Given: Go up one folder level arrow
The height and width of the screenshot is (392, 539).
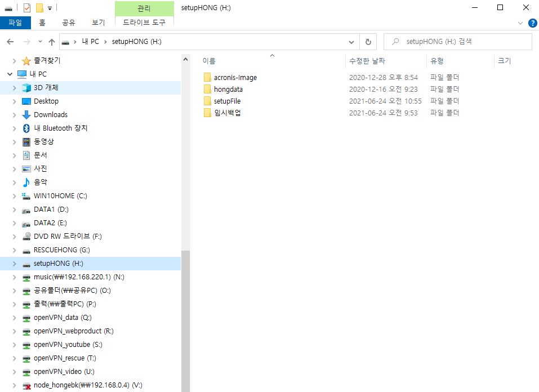Looking at the screenshot, I should [52, 42].
